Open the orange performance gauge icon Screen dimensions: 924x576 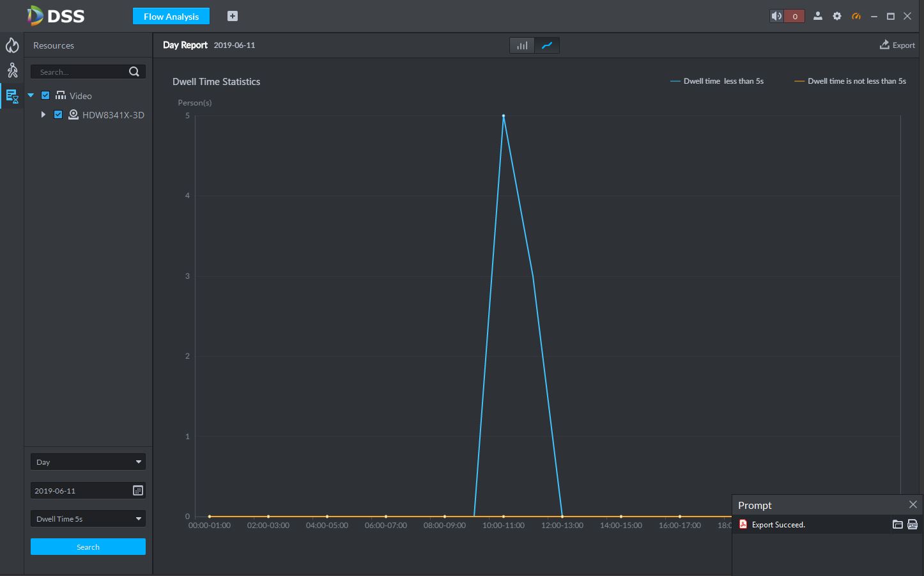pyautogui.click(x=856, y=17)
